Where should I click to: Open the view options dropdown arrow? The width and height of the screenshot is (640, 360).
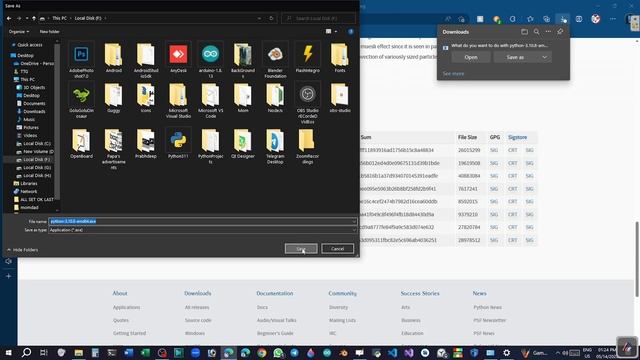(x=336, y=31)
